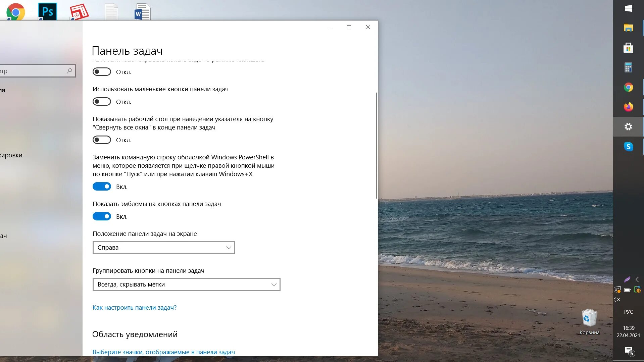The width and height of the screenshot is (644, 362).
Task: Open the Windows Start button on the taskbar
Action: coord(629,8)
